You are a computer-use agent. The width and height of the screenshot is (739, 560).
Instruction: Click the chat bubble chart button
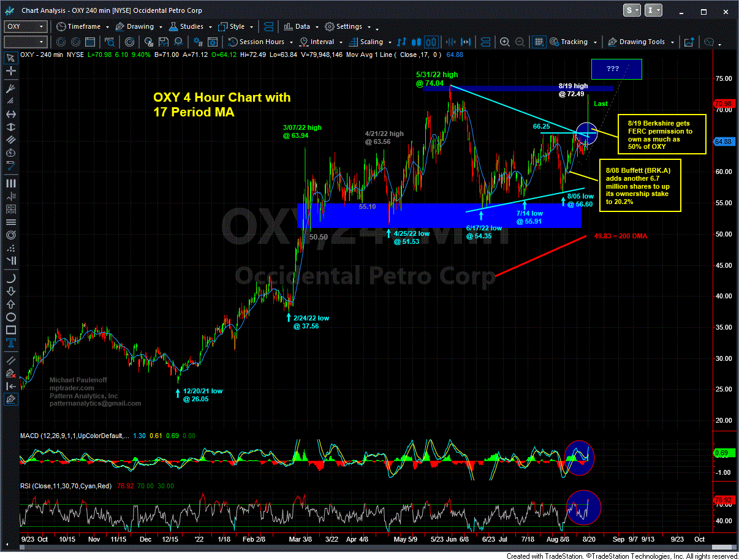click(x=710, y=42)
